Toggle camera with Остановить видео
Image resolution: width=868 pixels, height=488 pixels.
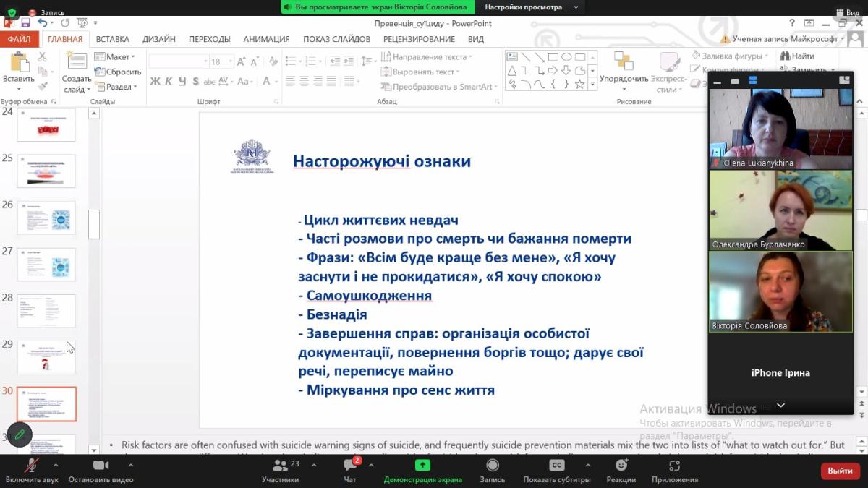tap(101, 466)
